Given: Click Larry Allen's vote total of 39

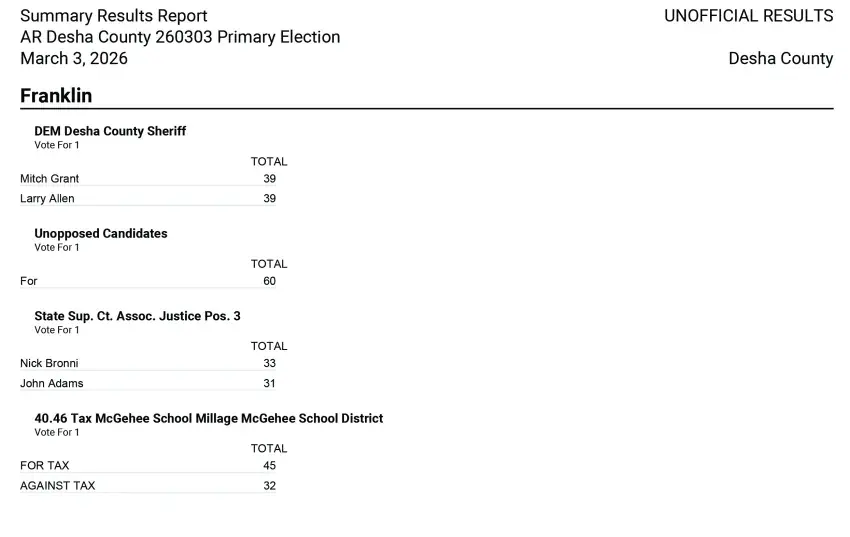Looking at the screenshot, I should tap(269, 199).
